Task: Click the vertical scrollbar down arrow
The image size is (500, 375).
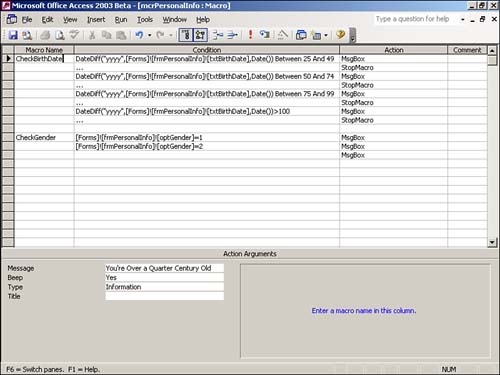Action: click(x=492, y=242)
